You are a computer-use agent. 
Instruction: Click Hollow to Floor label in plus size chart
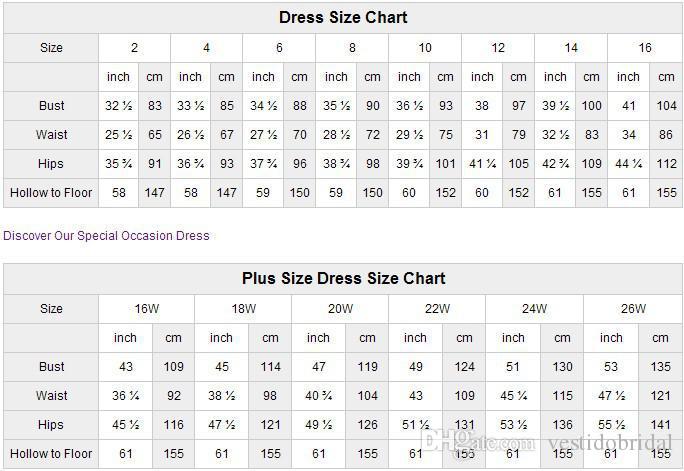52,454
